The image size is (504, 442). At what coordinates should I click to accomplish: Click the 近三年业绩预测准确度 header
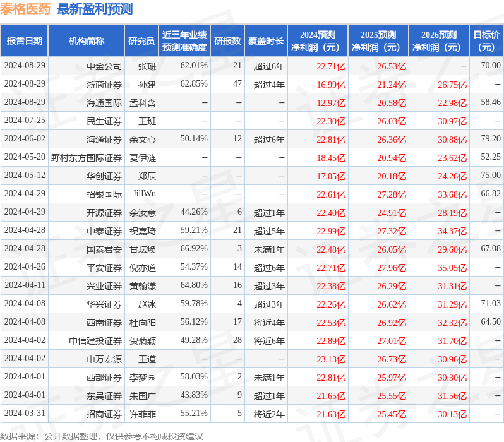tap(184, 41)
